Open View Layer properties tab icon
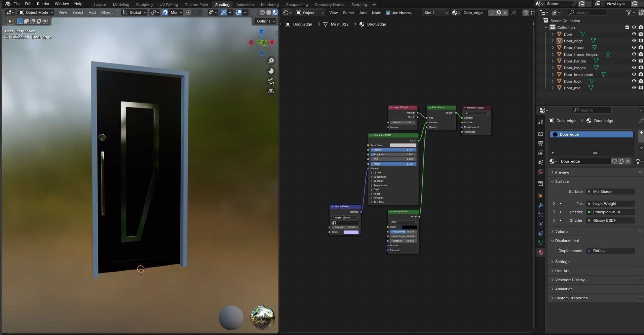Viewport: 644px width, 335px height. 541,153
